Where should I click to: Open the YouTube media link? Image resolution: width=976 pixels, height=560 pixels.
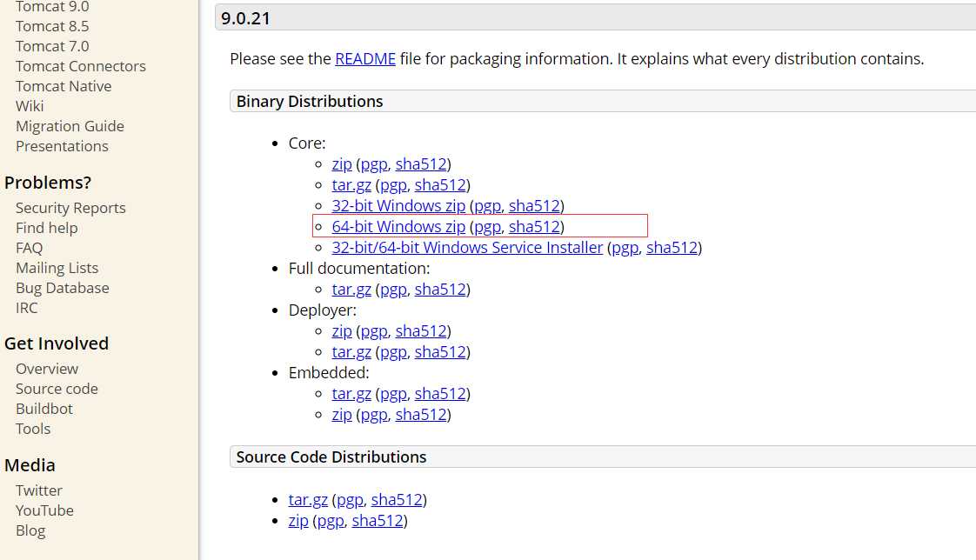(44, 510)
